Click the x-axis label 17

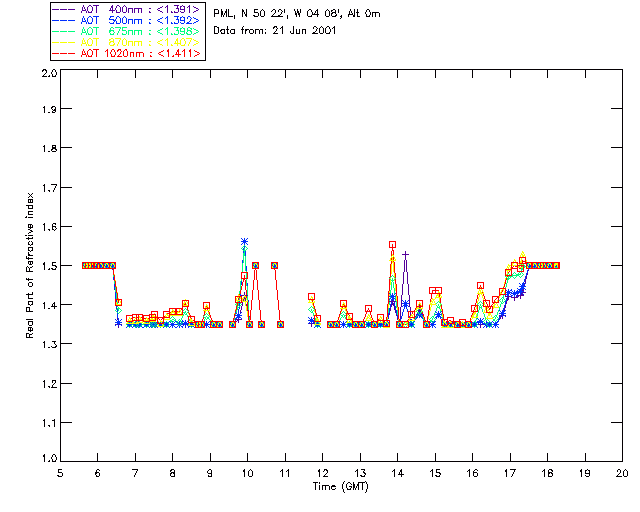(510, 474)
